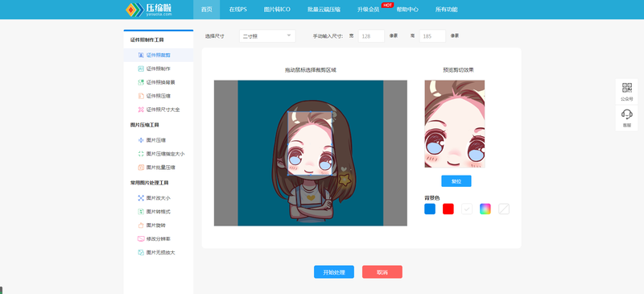Open 图片转ICO in the top navigation

277,10
